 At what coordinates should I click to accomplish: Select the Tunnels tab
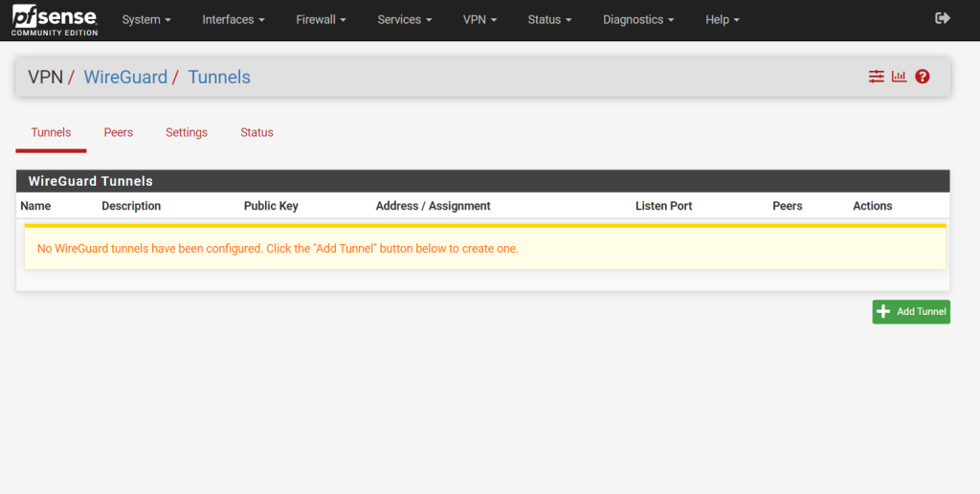click(52, 132)
